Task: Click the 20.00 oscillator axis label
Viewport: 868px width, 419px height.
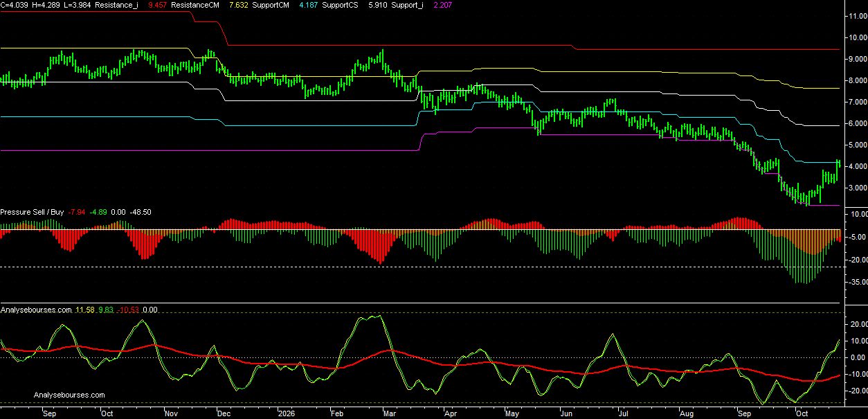Action: [x=858, y=324]
